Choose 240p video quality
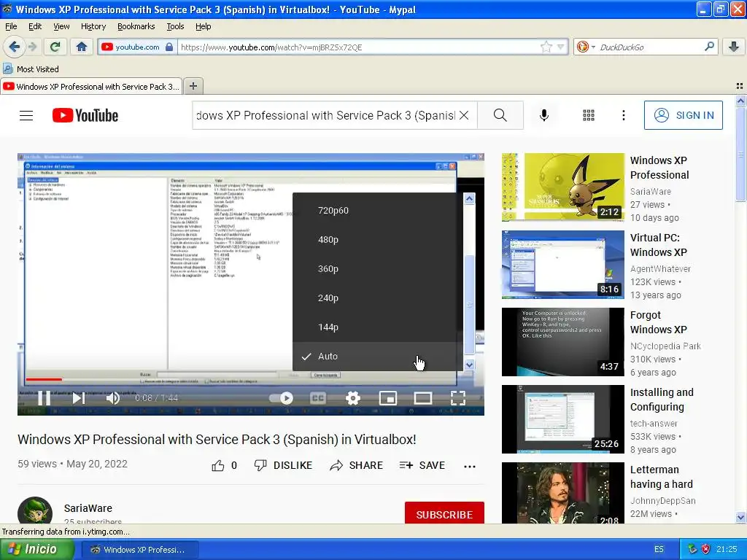Screen dimensions: 747x560 point(377,297)
